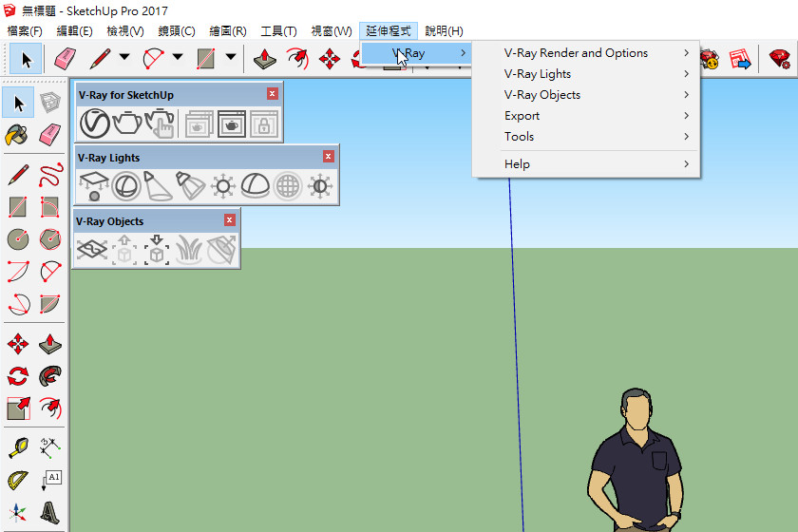Click the Adjust Light Intensity icon
Screen dimensions: 798x532
pyautogui.click(x=319, y=186)
